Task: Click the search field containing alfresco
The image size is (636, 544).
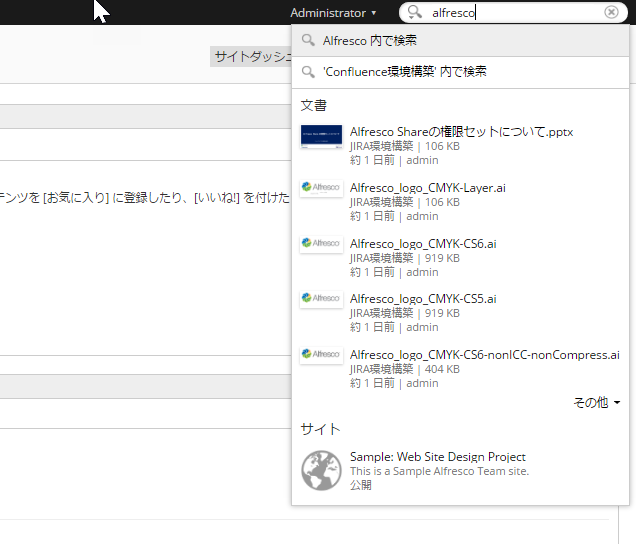Action: click(x=514, y=13)
